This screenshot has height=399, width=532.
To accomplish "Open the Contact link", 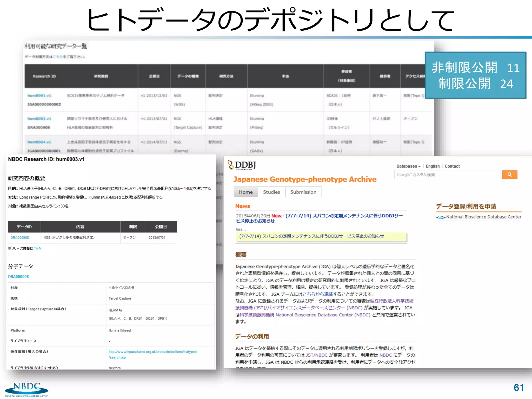I will coord(452,166).
